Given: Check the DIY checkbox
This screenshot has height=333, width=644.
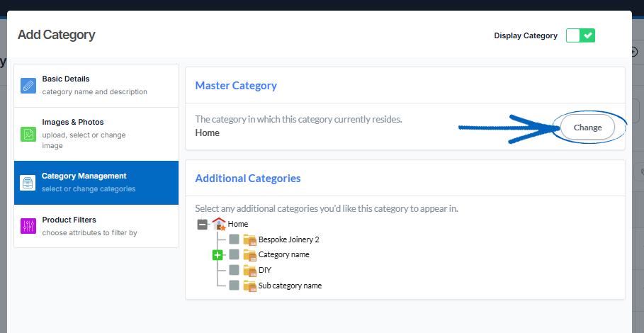Looking at the screenshot, I should coord(234,270).
